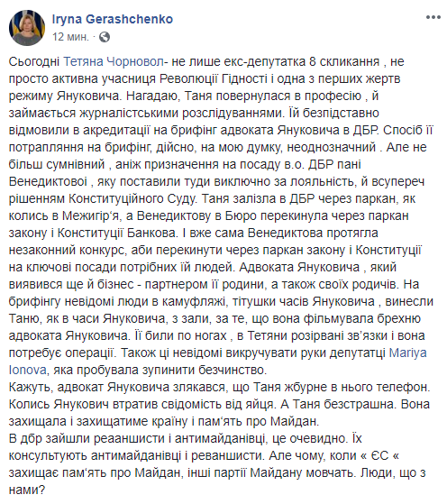Click the 'Ionova' part of tagged name
Screen dimensions: 447x504
(x=28, y=370)
